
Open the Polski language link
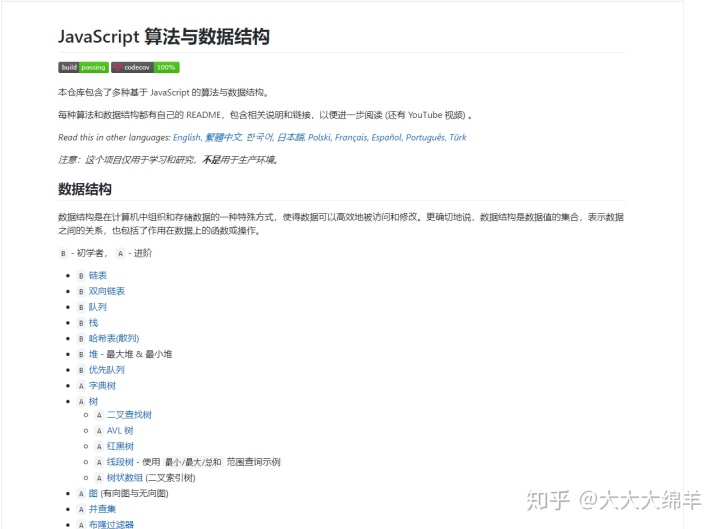(x=319, y=137)
